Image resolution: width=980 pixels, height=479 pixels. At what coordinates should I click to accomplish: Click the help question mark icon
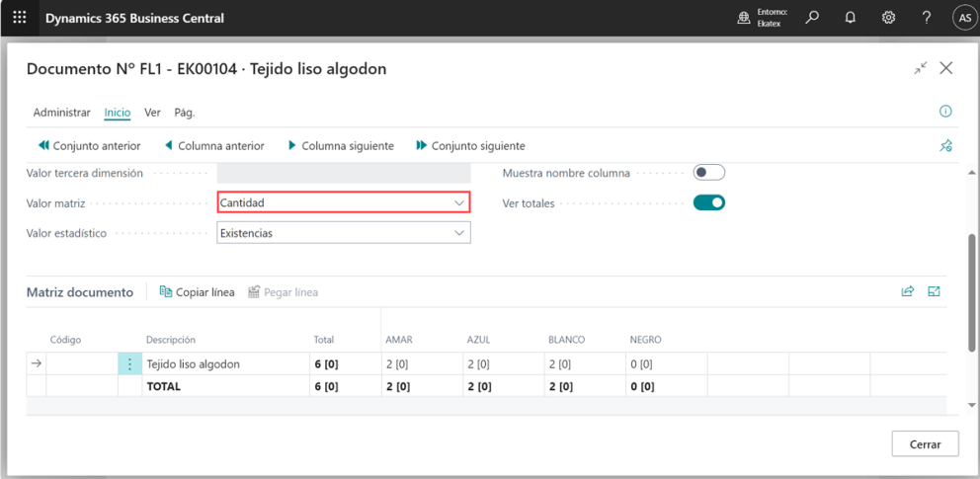pyautogui.click(x=926, y=18)
